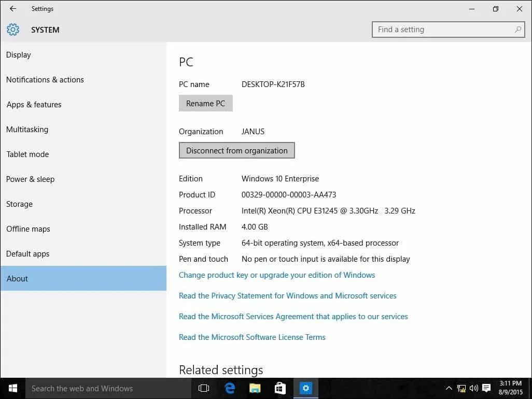Image resolution: width=532 pixels, height=399 pixels.
Task: Click the Settings gear taskbar icon
Action: 306,389
